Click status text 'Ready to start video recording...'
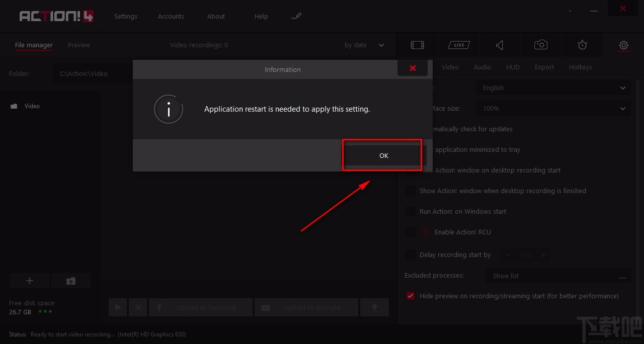Screen dimensions: 644x344 click(x=73, y=334)
